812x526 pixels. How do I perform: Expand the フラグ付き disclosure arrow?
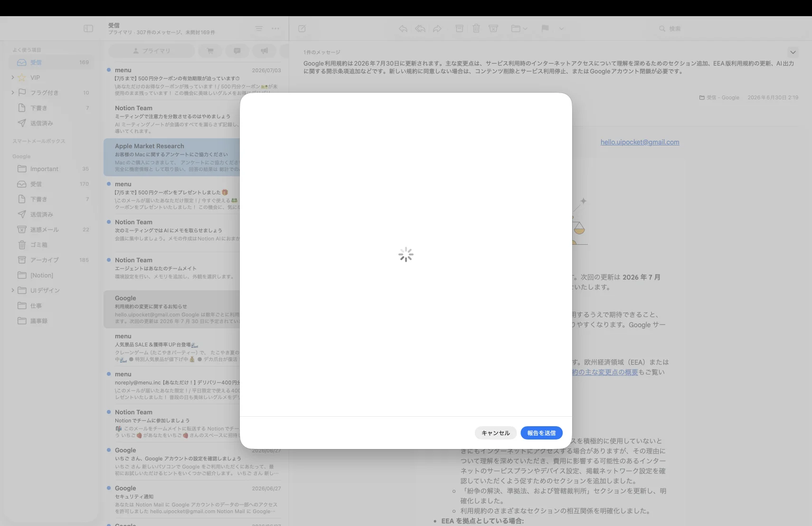13,93
